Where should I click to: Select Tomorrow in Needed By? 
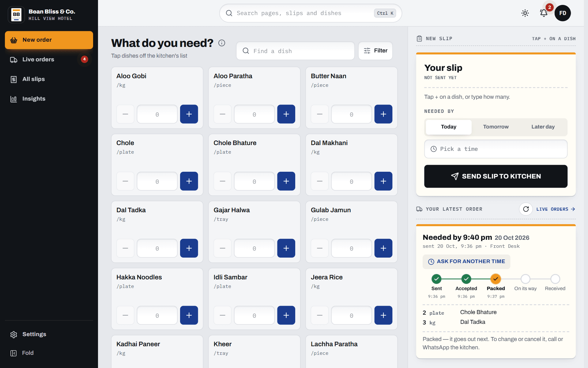496,127
